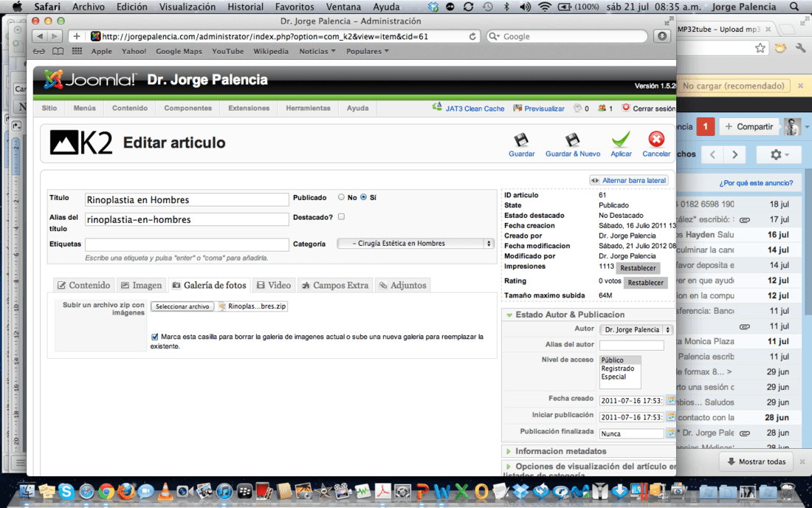The width and height of the screenshot is (812, 508).
Task: Open Populares bookmarks dropdown
Action: (x=367, y=51)
